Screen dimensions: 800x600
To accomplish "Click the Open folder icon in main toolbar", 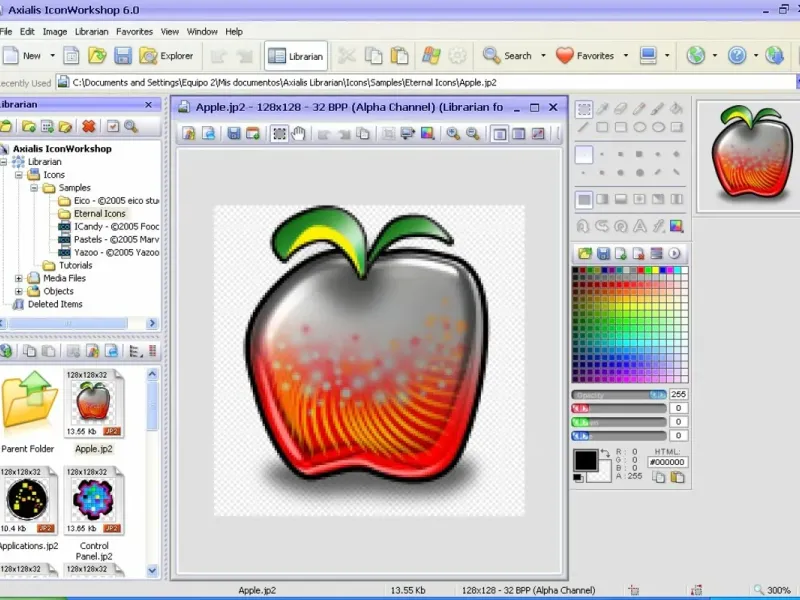I will [x=97, y=56].
